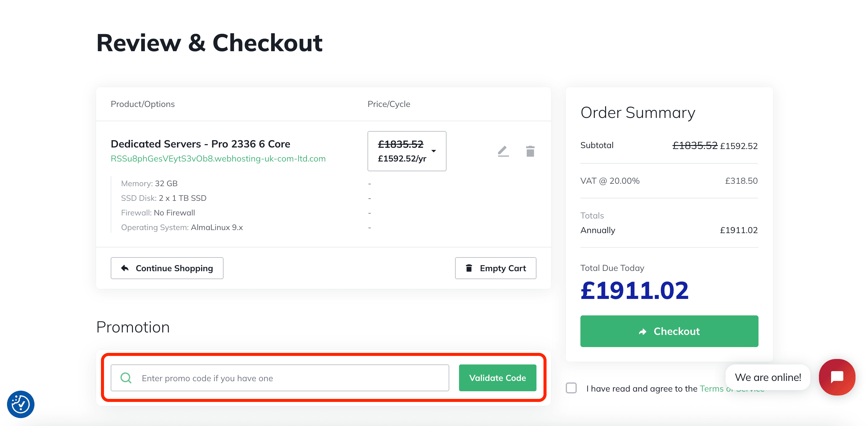The image size is (868, 426).
Task: Focus the promo code input field
Action: click(x=280, y=378)
